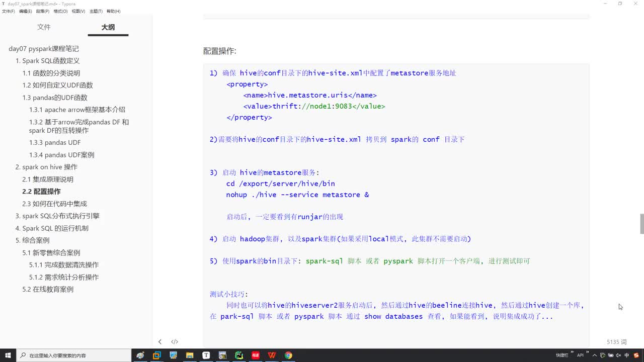Open the 主题(T) menu

pyautogui.click(x=96, y=11)
